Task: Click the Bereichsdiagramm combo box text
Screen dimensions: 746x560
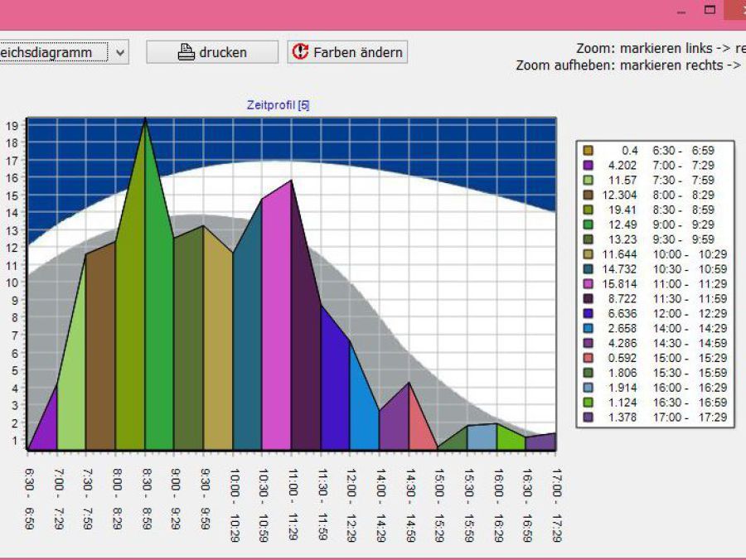Action: coord(54,52)
